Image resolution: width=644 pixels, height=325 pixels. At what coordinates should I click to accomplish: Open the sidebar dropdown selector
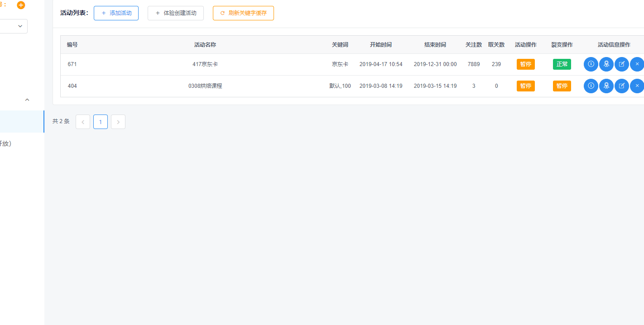tap(14, 26)
